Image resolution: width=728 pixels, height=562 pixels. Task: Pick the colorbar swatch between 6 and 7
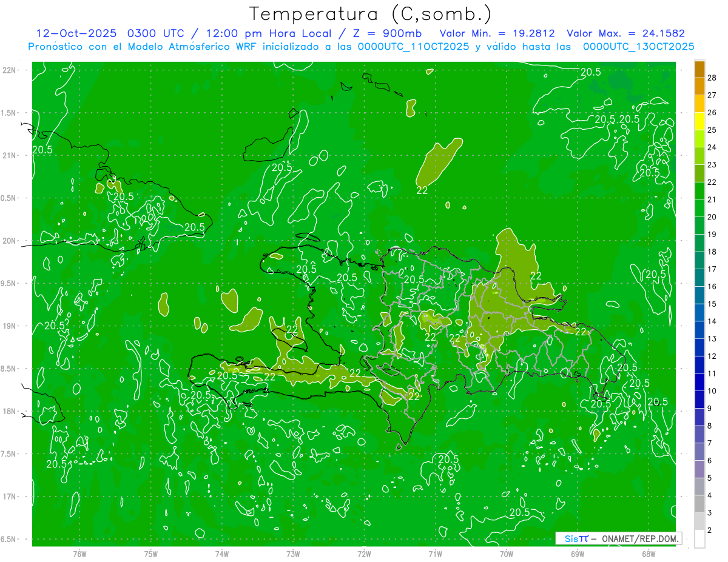point(699,452)
